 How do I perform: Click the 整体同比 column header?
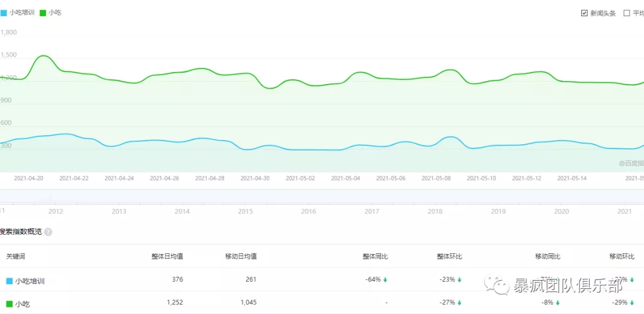(375, 256)
